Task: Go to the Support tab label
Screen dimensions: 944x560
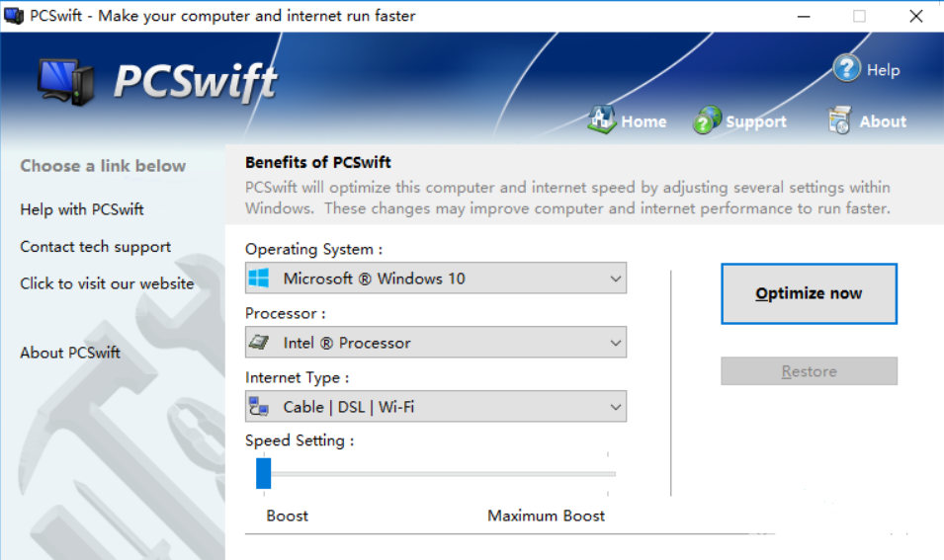Action: pyautogui.click(x=756, y=121)
